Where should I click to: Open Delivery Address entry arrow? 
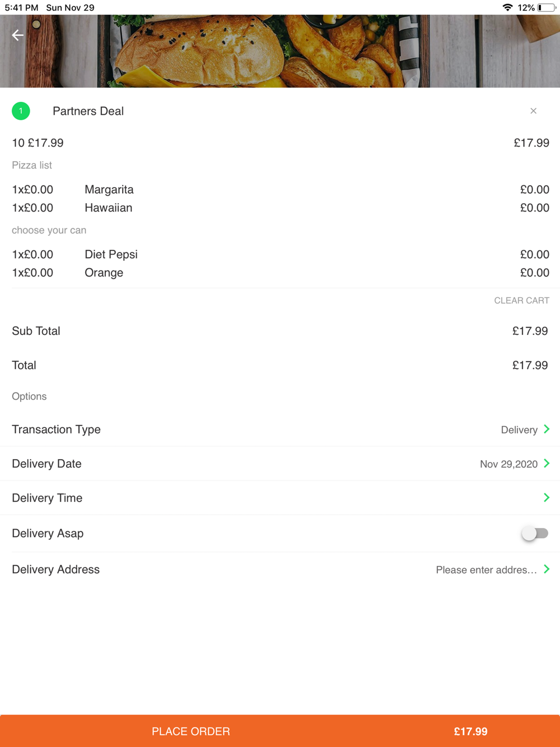tap(547, 569)
